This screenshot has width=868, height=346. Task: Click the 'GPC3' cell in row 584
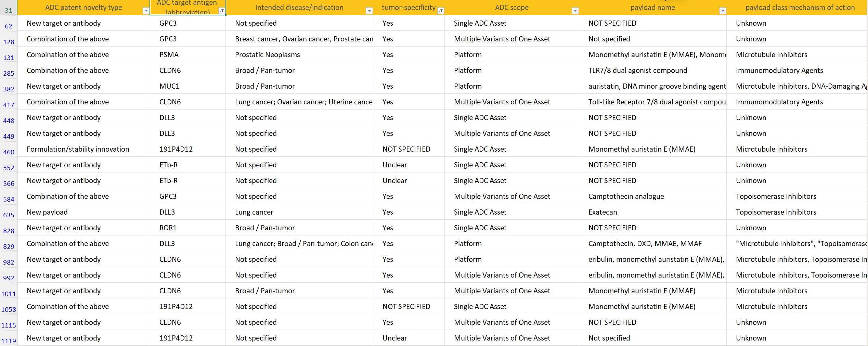pos(188,196)
